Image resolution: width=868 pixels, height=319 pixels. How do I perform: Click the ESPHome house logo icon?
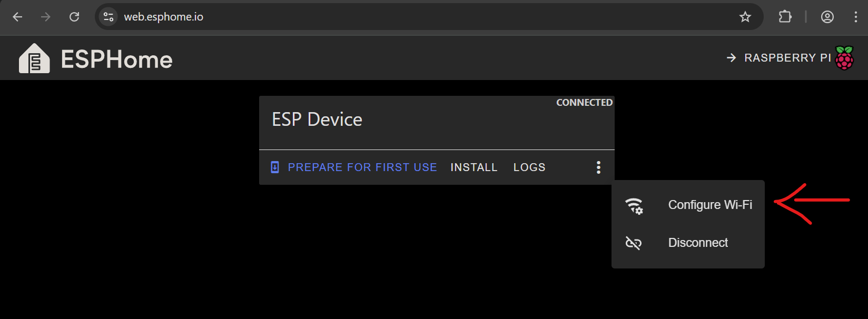[34, 58]
